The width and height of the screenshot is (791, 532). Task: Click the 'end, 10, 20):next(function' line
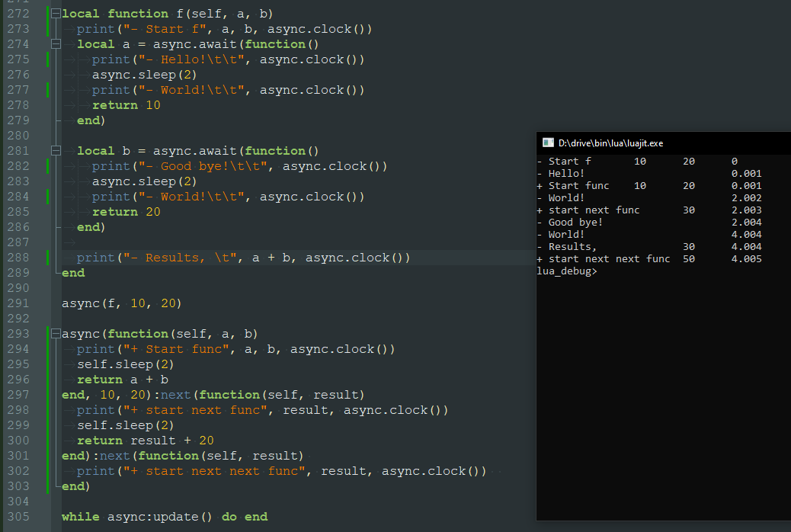[x=213, y=395]
